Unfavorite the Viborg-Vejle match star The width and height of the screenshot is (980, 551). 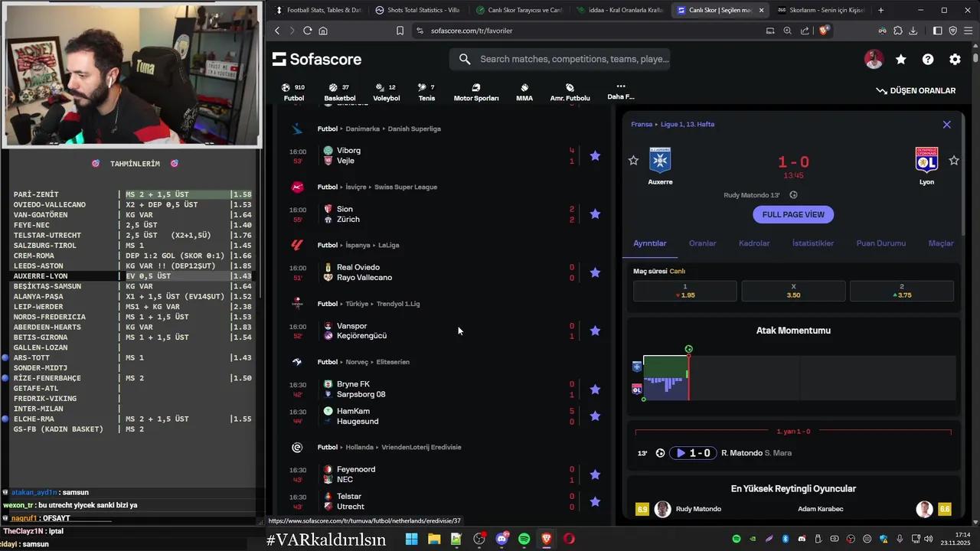pos(595,156)
